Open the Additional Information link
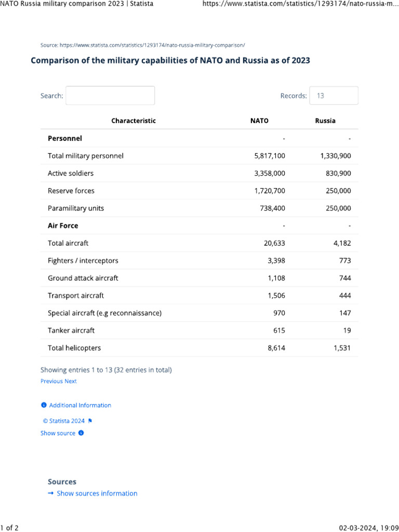The height and width of the screenshot is (532, 399). pos(80,405)
